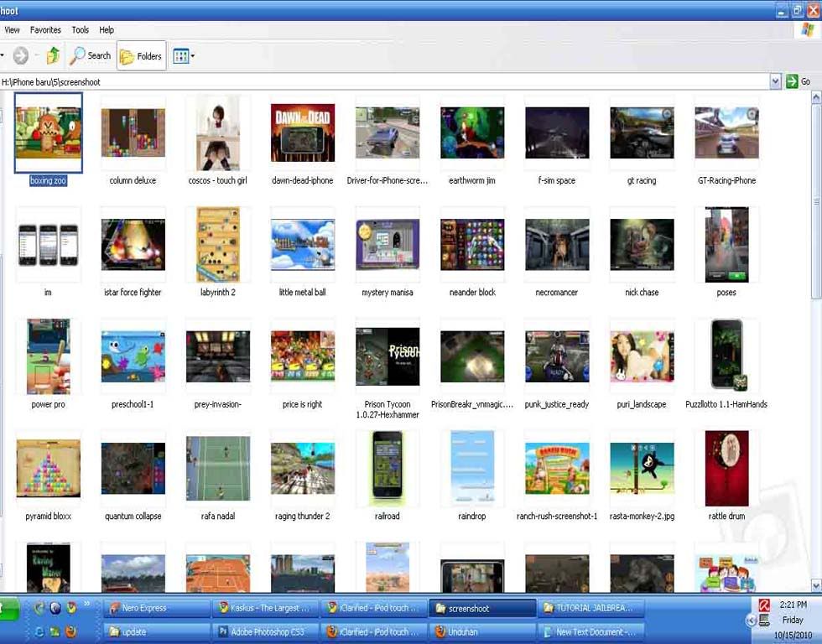822x644 pixels.
Task: Open TUTORIAL JAILBREA... folder from taskbar
Action: pyautogui.click(x=590, y=608)
